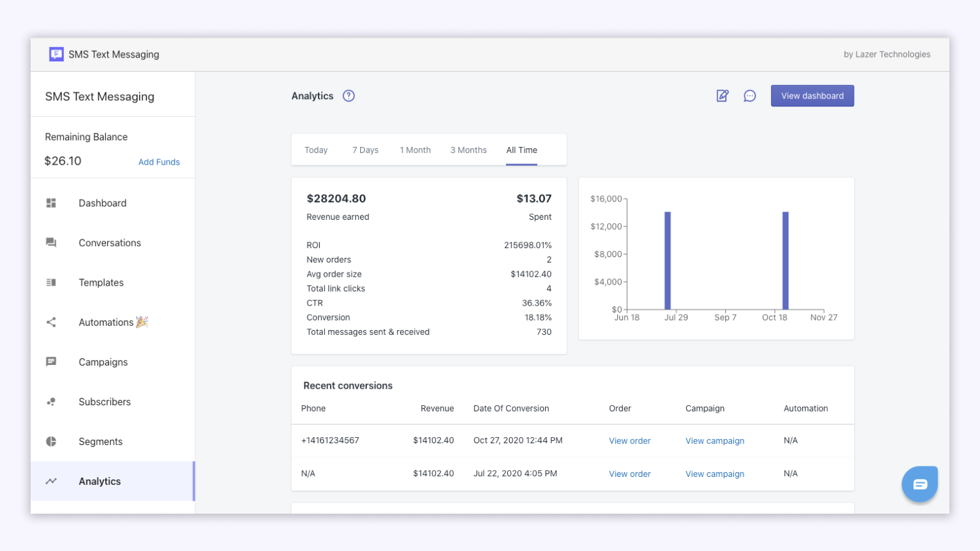View campaign for the +14161234567 conversion

(x=715, y=441)
